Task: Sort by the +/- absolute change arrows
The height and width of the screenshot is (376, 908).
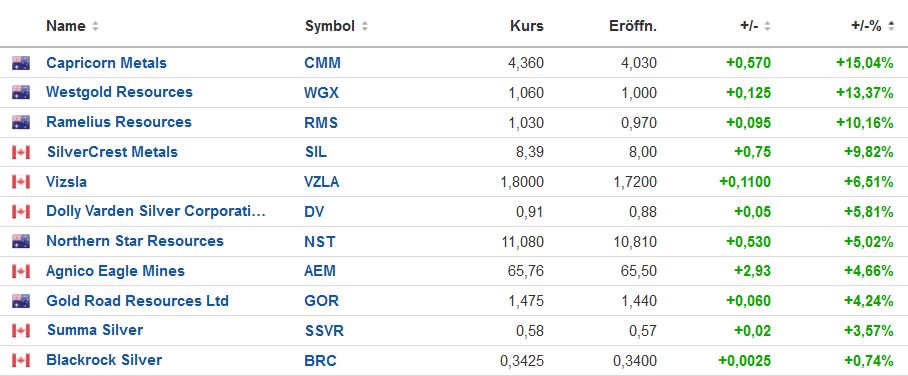Action: click(x=767, y=26)
